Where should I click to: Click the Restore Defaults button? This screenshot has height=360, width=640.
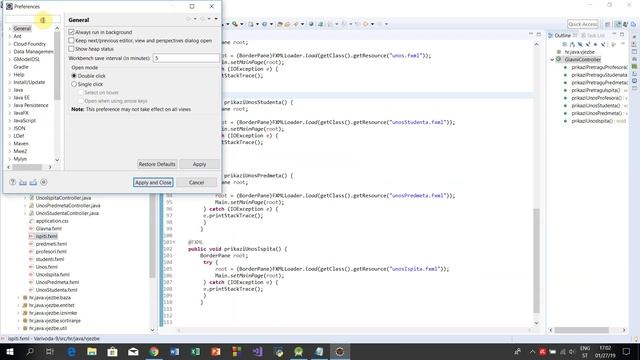click(x=157, y=164)
